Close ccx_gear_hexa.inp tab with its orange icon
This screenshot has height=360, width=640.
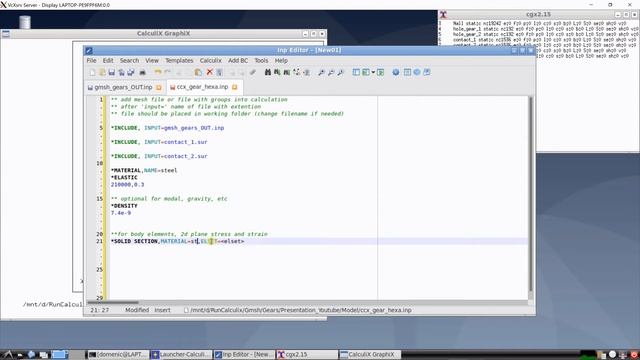[235, 87]
